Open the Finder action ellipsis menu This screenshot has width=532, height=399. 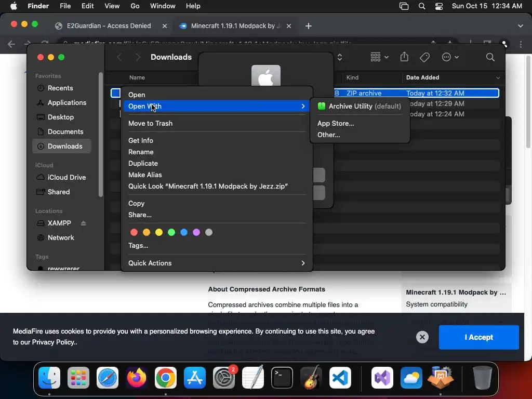pyautogui.click(x=450, y=57)
